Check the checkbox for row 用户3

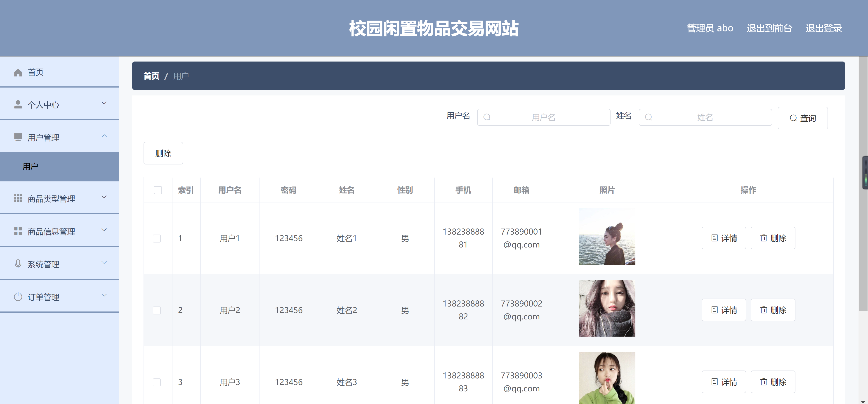157,382
